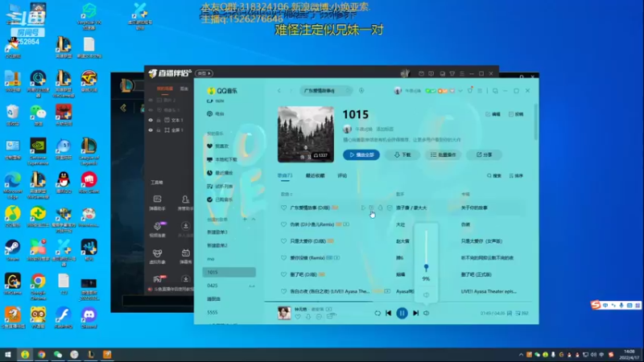Favorite the 伪装 (DJ小鱼儿Remix) song
The height and width of the screenshot is (362, 644).
(283, 224)
